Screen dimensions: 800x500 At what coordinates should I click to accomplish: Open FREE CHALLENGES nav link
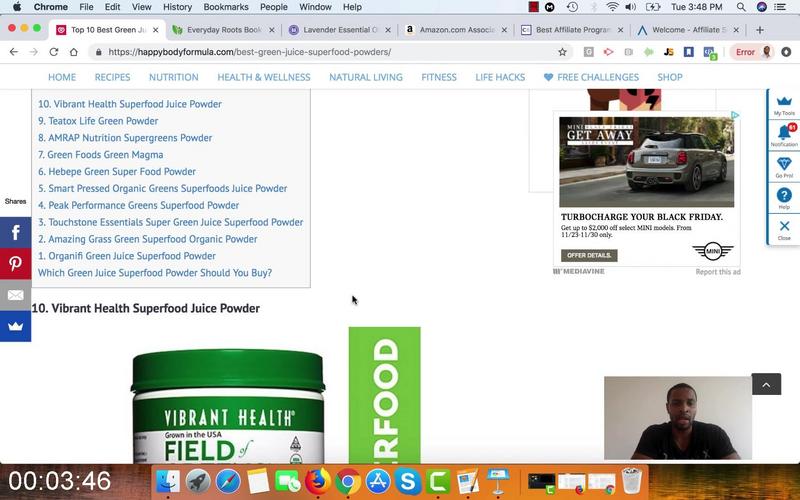click(591, 77)
